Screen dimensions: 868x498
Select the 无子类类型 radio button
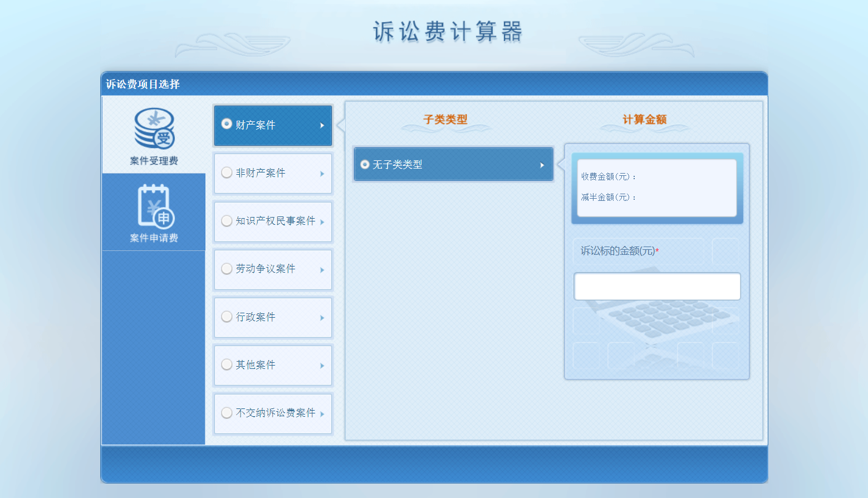(x=365, y=165)
